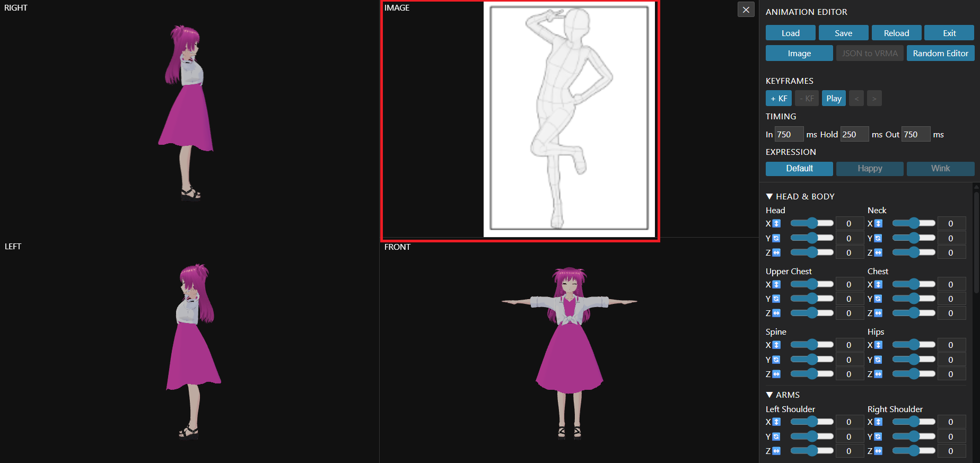Click the Hips Z rotation slider
980x463 pixels.
pyautogui.click(x=914, y=374)
